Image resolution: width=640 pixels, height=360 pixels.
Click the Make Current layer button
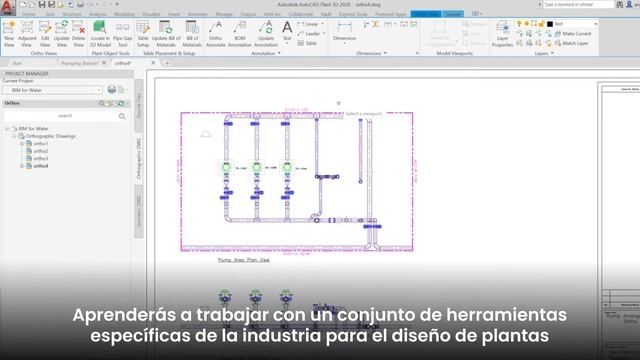pos(573,33)
